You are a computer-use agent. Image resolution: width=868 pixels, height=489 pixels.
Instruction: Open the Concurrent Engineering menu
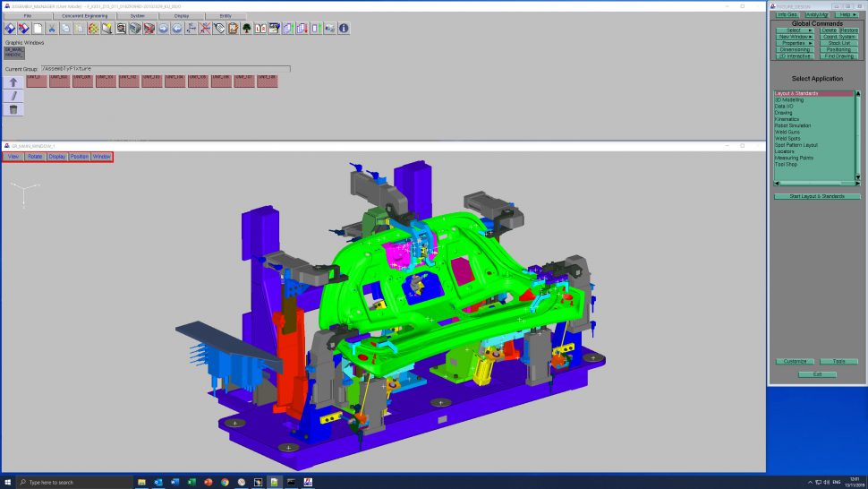click(85, 16)
